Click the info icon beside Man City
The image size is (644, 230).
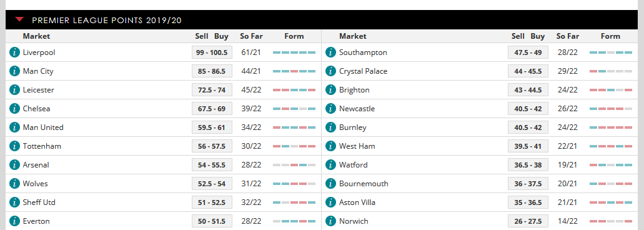coord(14,71)
